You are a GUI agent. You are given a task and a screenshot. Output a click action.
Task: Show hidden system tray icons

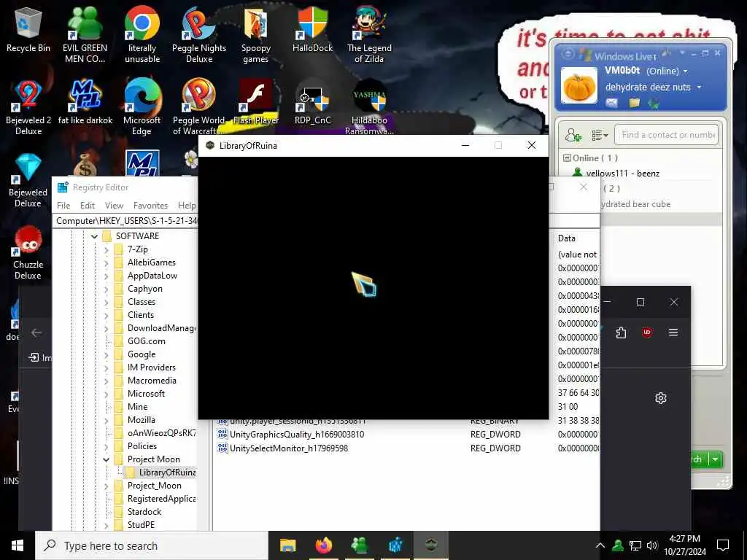(x=600, y=545)
